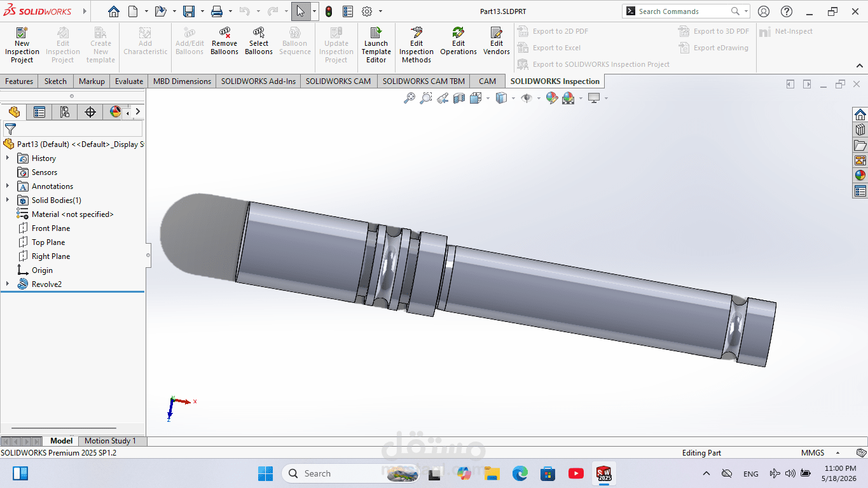Expand the Revolve2 feature

point(8,284)
